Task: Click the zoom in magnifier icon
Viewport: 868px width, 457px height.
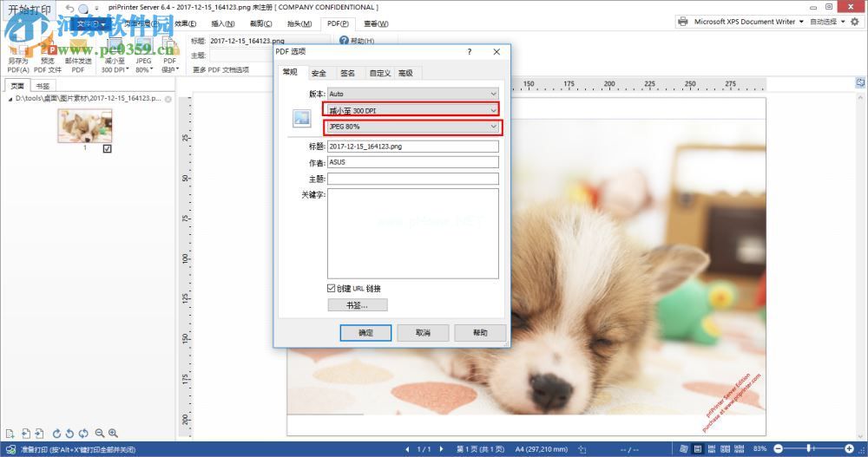Action: pos(113,434)
